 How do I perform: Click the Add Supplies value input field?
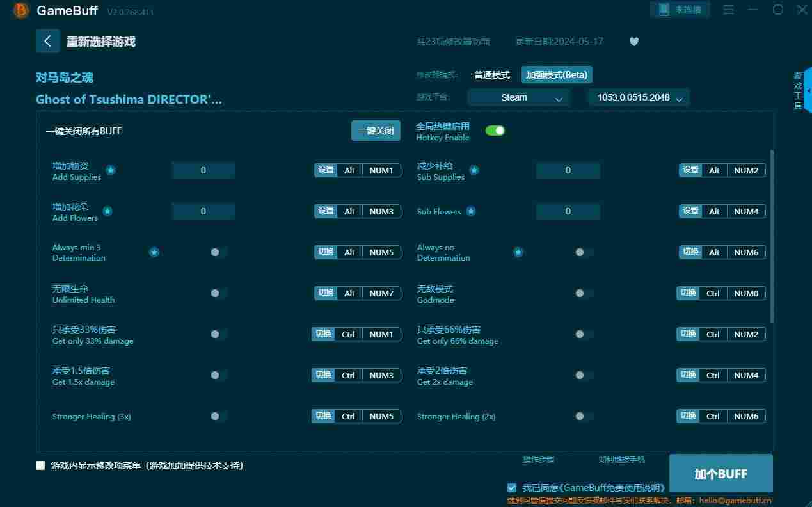203,170
